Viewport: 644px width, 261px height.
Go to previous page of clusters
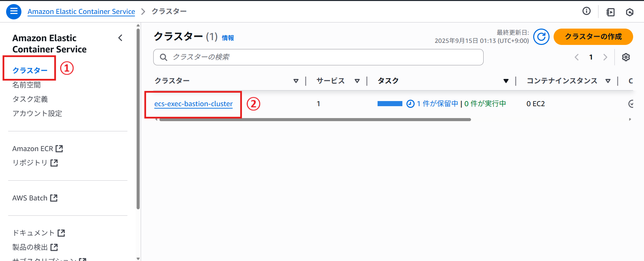(x=577, y=57)
